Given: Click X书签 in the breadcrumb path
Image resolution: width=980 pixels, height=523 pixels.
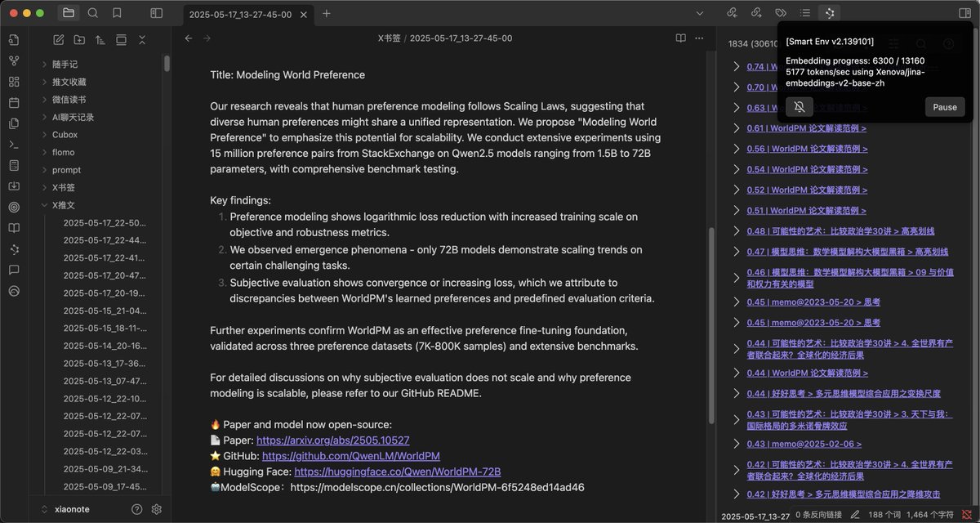Looking at the screenshot, I should point(390,38).
